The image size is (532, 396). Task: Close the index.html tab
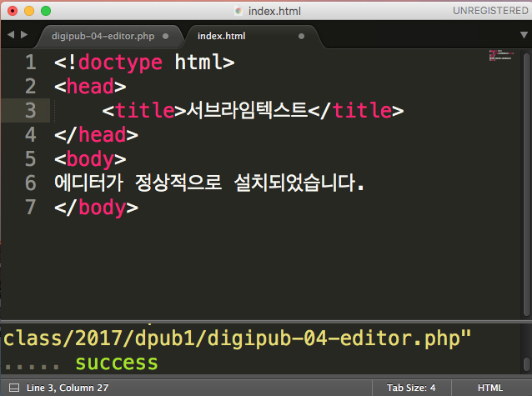[301, 37]
